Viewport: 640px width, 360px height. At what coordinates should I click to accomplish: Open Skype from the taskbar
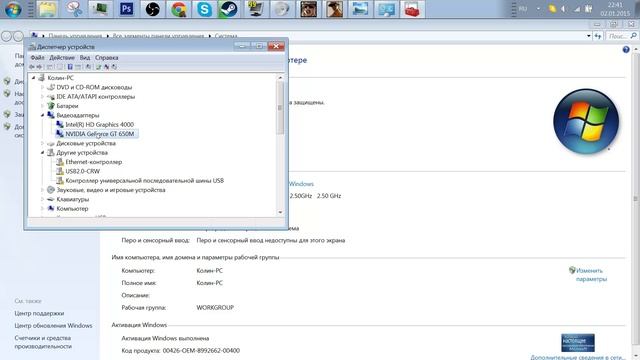tap(204, 9)
